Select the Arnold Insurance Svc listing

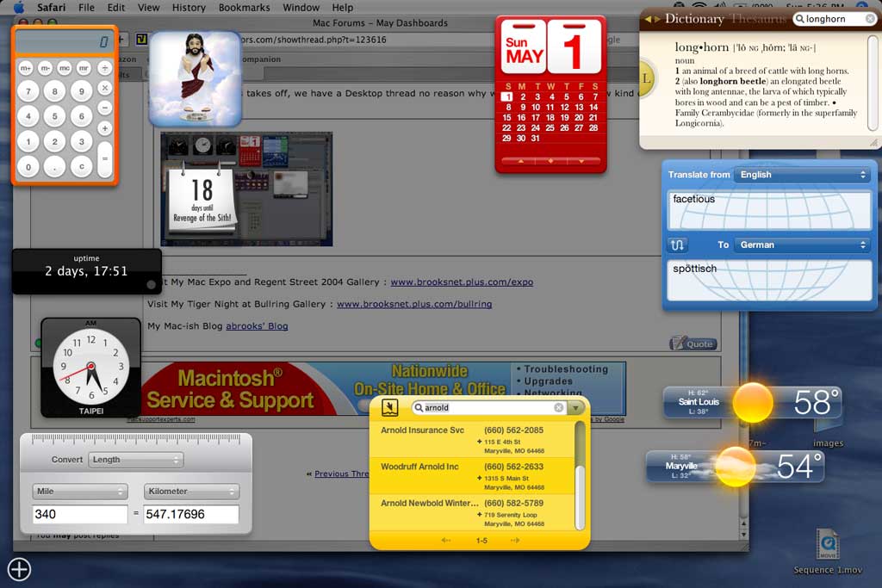click(473, 440)
